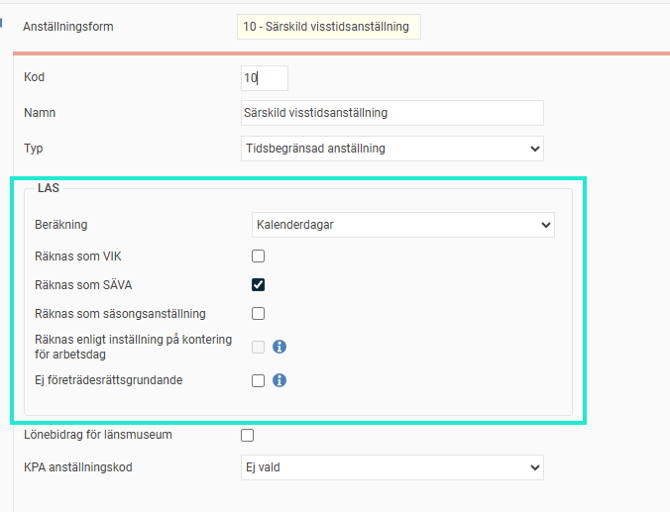Expand the Beräkning dropdown showing Kalenderdagar
Viewport: 670px width, 512px height.
[403, 225]
